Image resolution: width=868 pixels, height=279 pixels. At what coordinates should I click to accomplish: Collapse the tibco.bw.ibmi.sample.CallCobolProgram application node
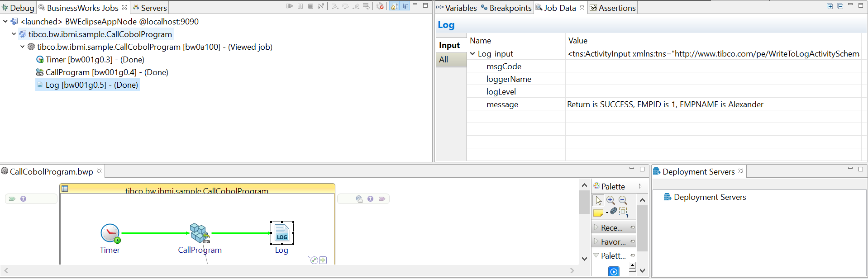14,34
